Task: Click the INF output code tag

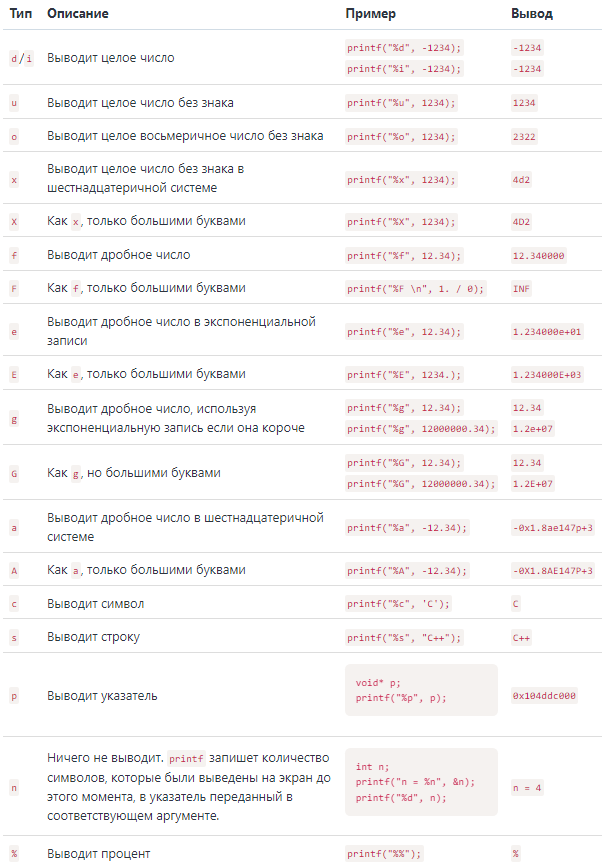Action: click(521, 289)
